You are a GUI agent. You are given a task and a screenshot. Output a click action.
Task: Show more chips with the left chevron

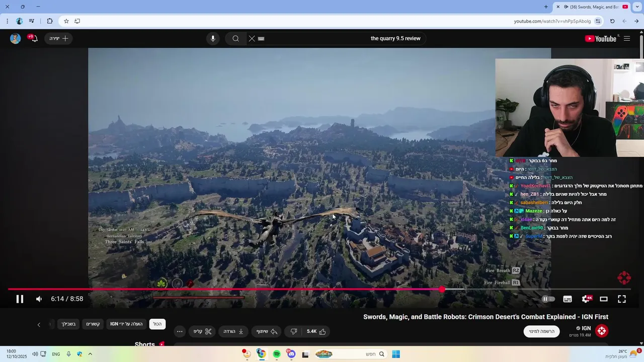point(39,324)
